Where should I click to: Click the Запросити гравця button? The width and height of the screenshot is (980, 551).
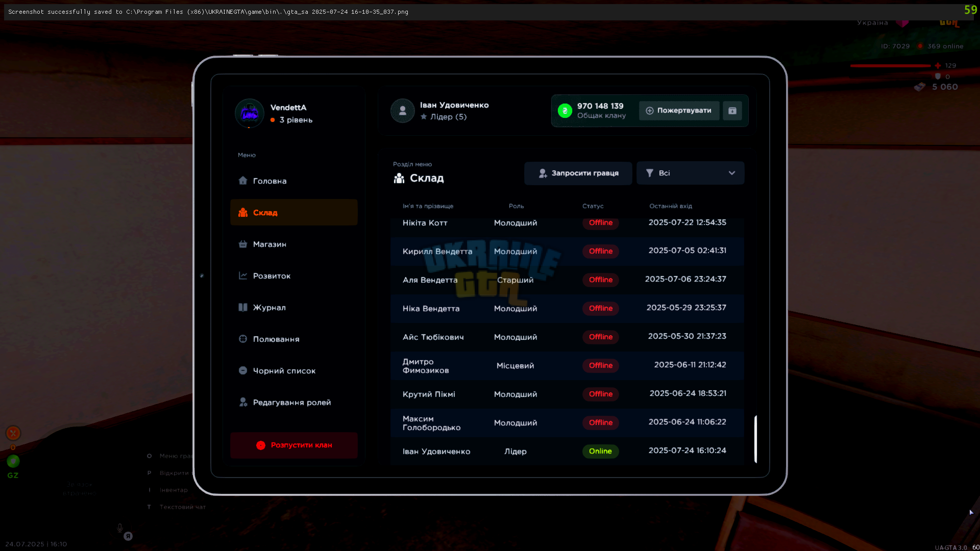tap(578, 173)
